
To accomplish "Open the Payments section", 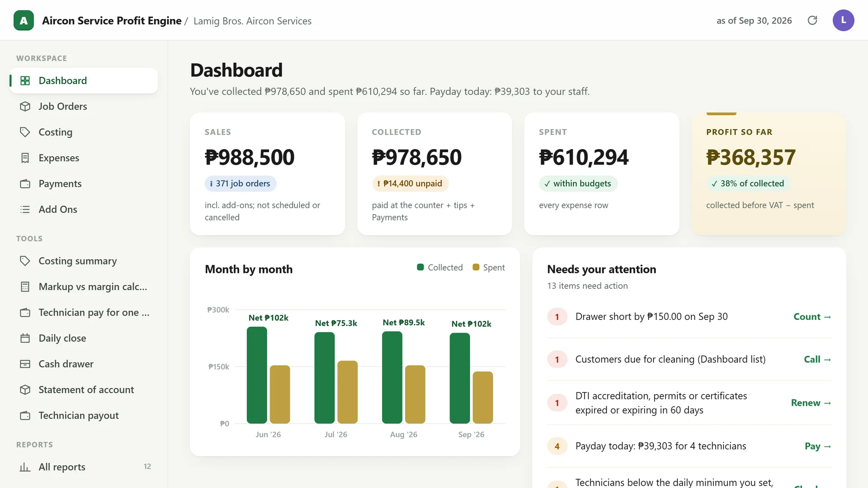I will pos(84,183).
